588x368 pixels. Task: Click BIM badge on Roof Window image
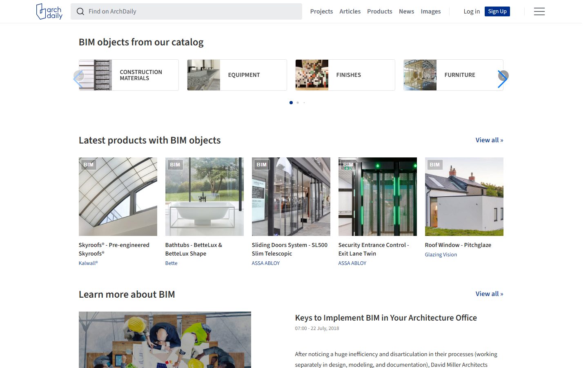click(x=435, y=165)
